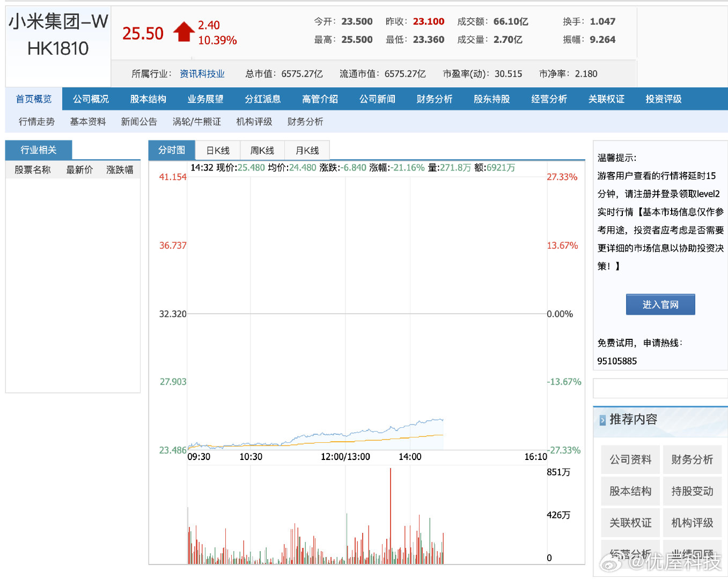Go to the 财务分析 main navigation tab

(435, 99)
